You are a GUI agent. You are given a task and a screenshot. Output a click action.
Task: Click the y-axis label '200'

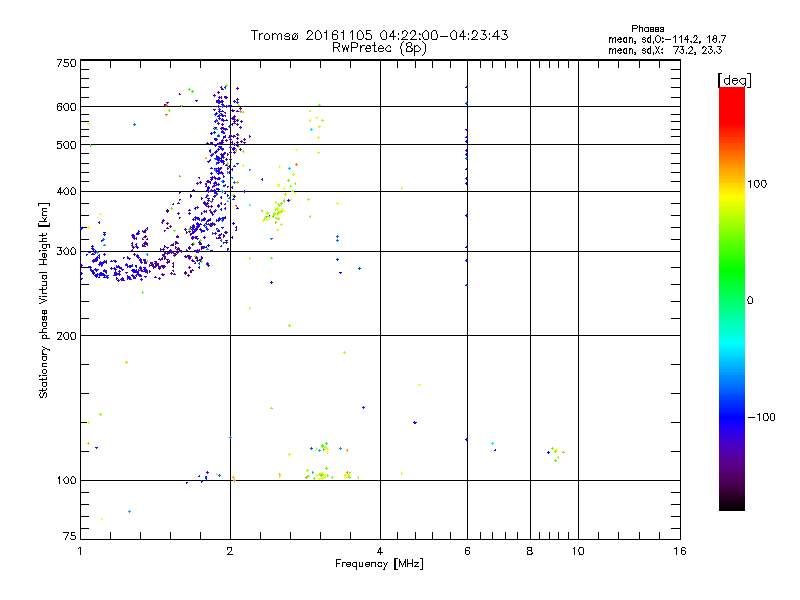pos(66,336)
